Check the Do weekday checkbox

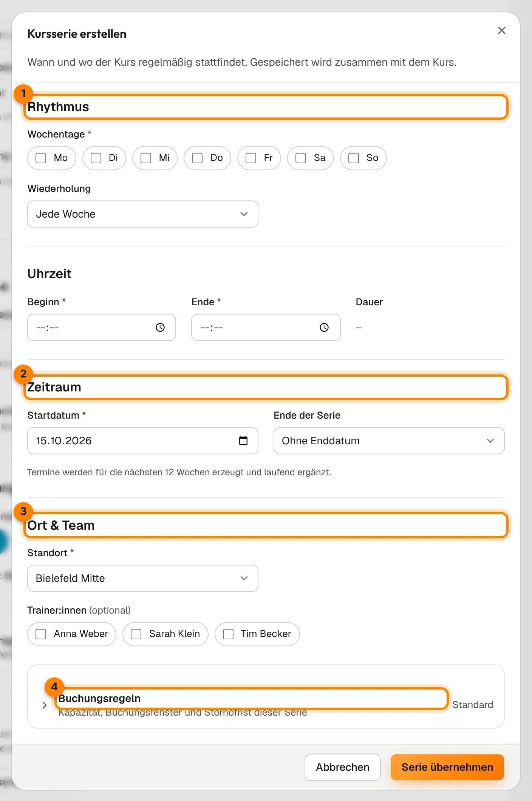[197, 158]
